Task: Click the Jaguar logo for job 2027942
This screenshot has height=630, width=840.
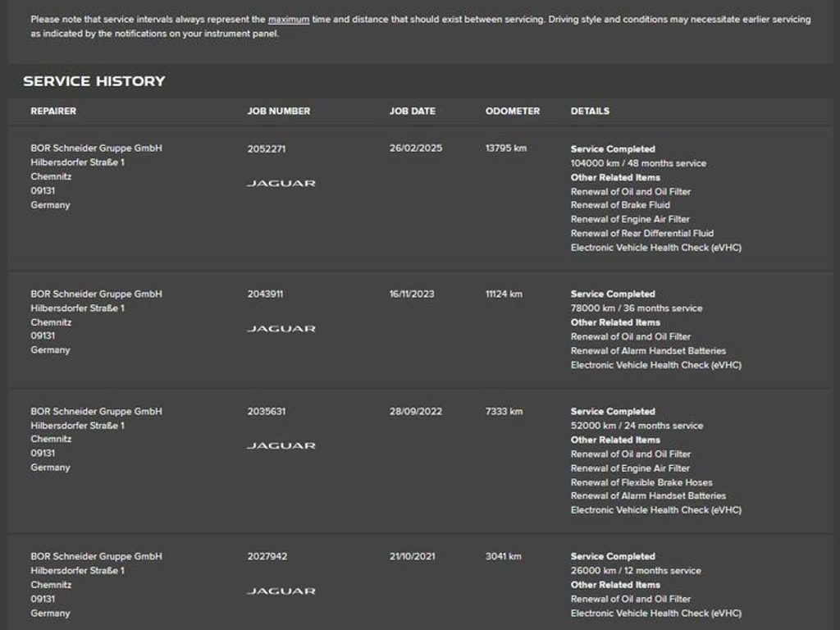Action: tap(281, 591)
